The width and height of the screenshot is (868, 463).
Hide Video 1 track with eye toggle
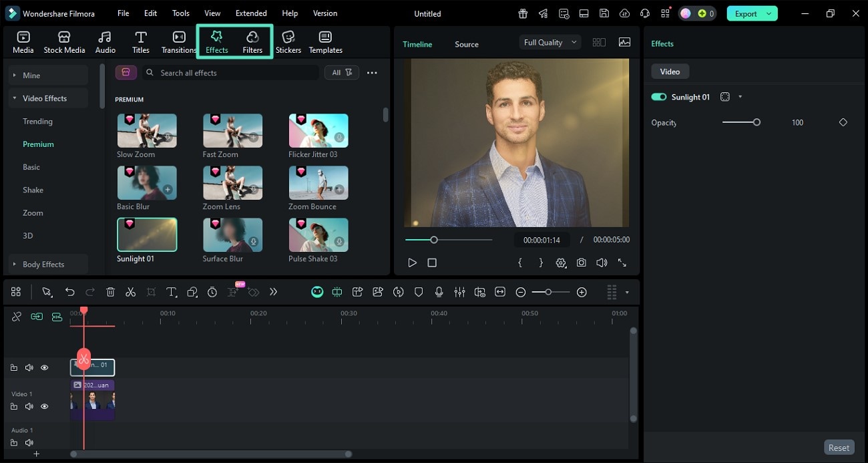coord(44,406)
